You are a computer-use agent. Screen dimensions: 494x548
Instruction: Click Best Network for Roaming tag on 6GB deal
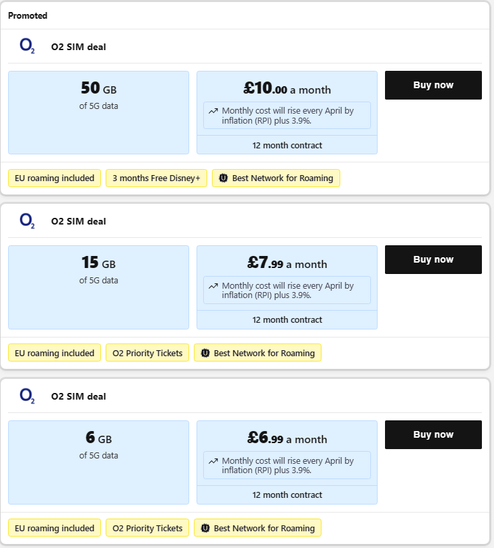tap(258, 528)
